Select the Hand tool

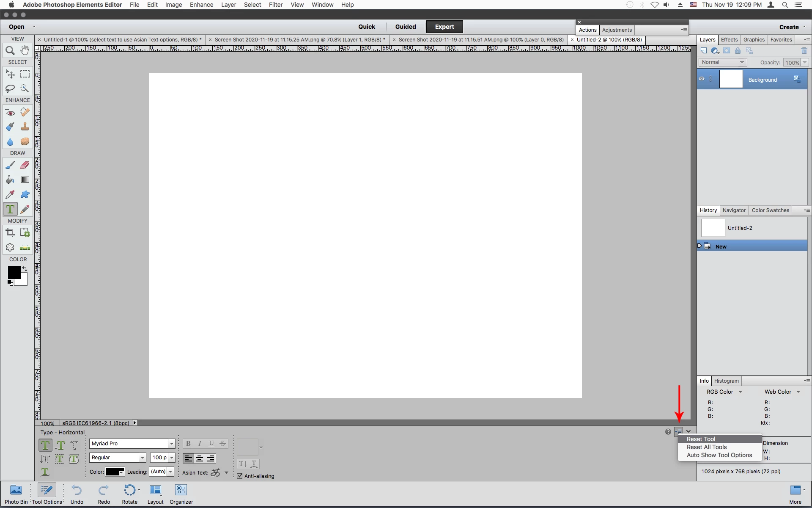[x=25, y=50]
